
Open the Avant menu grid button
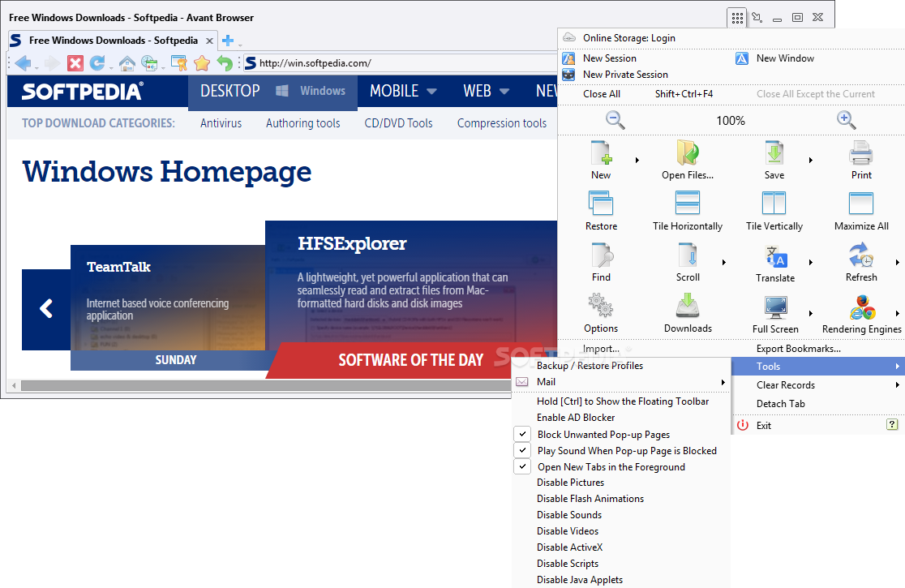pyautogui.click(x=737, y=18)
